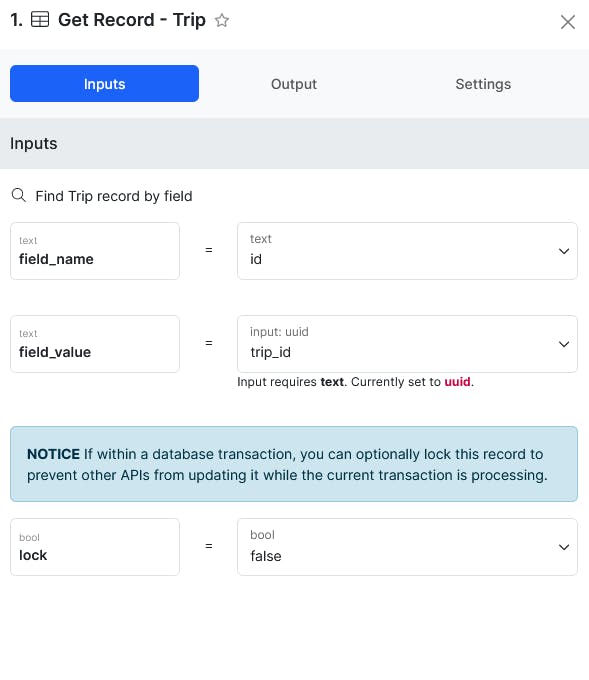Expand the trip_id value dropdown chevron
Screen dimensions: 589x680
pos(563,344)
